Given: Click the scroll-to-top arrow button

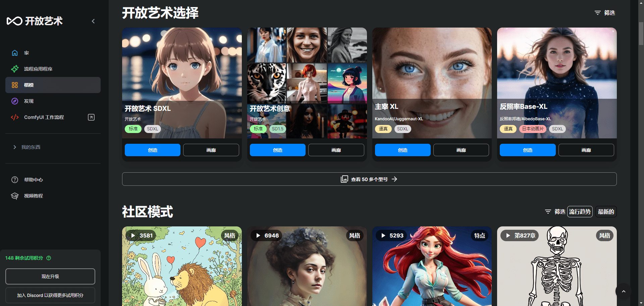Looking at the screenshot, I should point(624,292).
